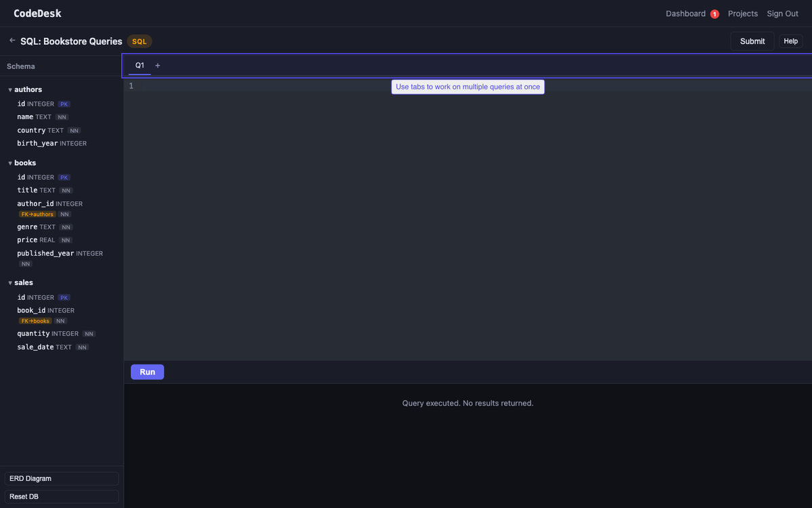The height and width of the screenshot is (508, 812).
Task: Run the SQL query
Action: tap(147, 371)
